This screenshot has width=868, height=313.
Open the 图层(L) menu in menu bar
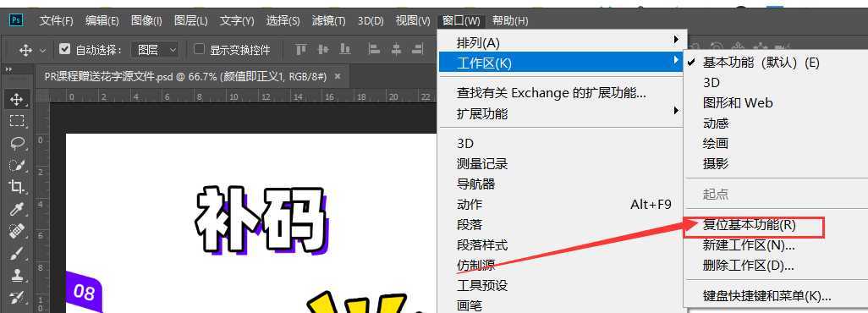(x=190, y=21)
